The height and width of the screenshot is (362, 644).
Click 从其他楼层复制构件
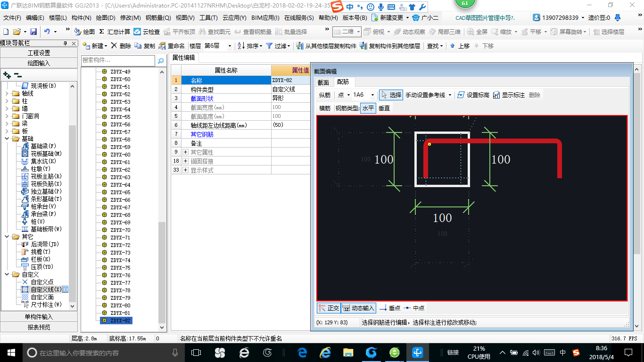point(326,46)
